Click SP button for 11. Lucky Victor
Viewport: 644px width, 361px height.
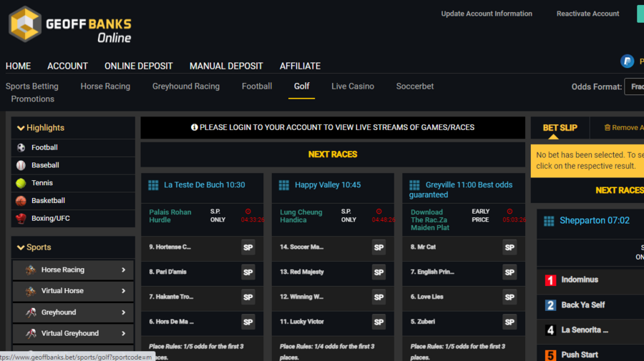point(379,322)
